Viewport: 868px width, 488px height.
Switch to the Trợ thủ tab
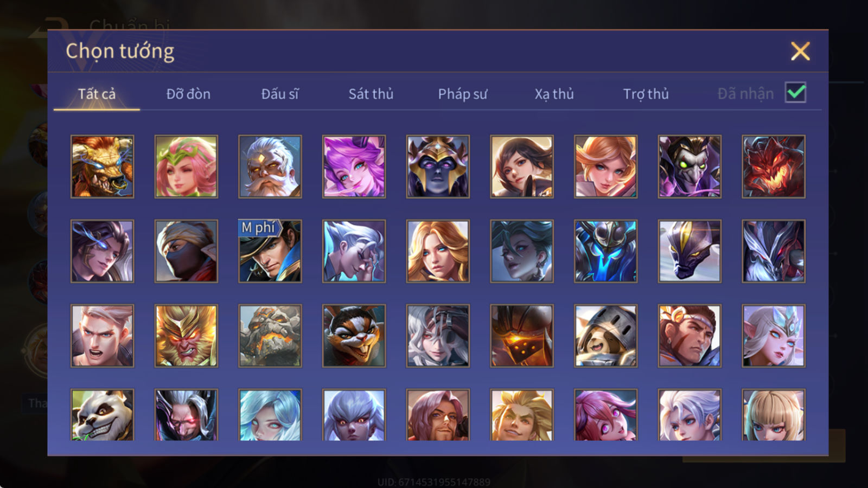[x=646, y=94]
